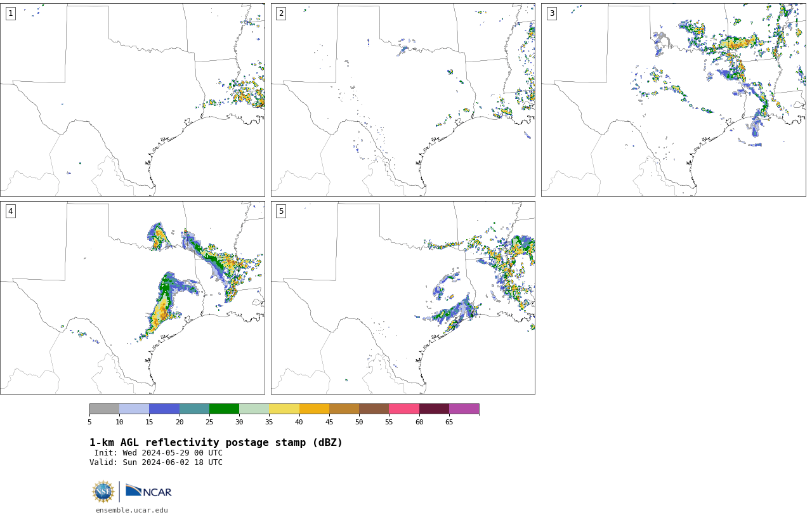Click the blue 15-20 dBZ swatch
The image size is (812, 517).
(164, 409)
